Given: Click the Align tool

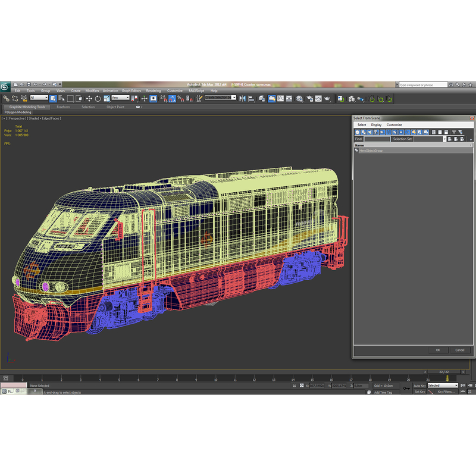Looking at the screenshot, I should pyautogui.click(x=251, y=99).
